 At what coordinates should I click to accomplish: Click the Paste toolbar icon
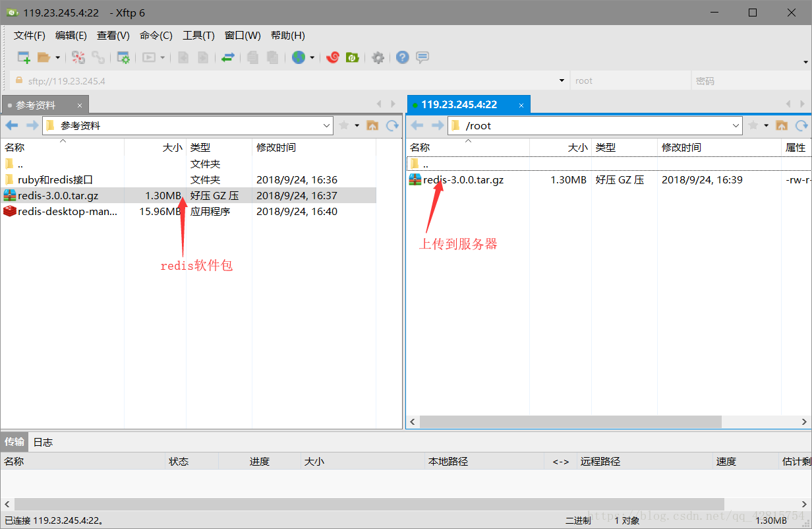point(272,57)
